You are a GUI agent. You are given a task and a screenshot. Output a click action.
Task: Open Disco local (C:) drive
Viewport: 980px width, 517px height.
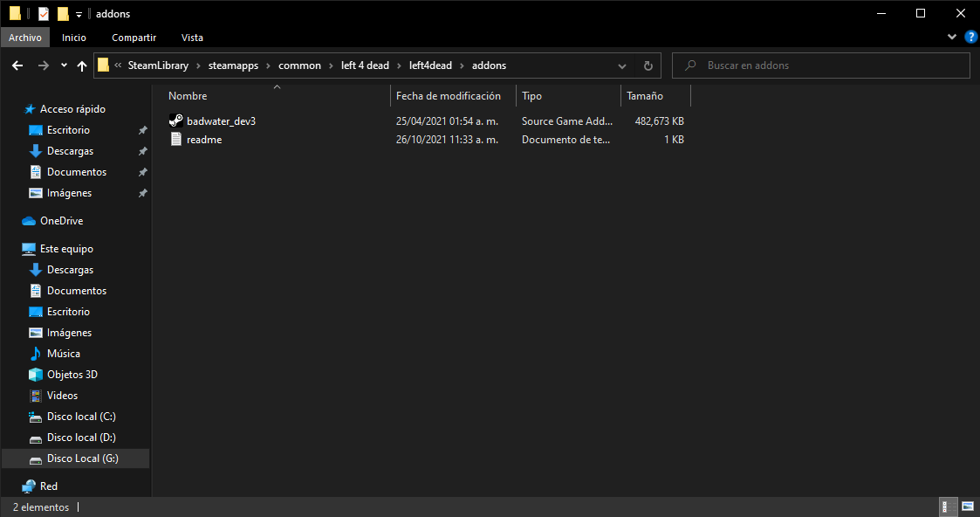[x=81, y=417]
